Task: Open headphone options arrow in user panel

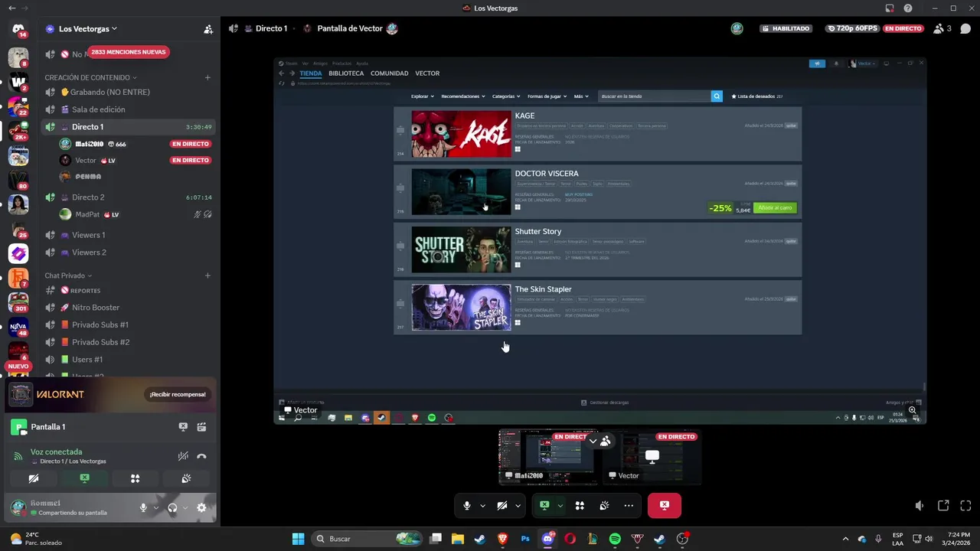Action: (185, 507)
